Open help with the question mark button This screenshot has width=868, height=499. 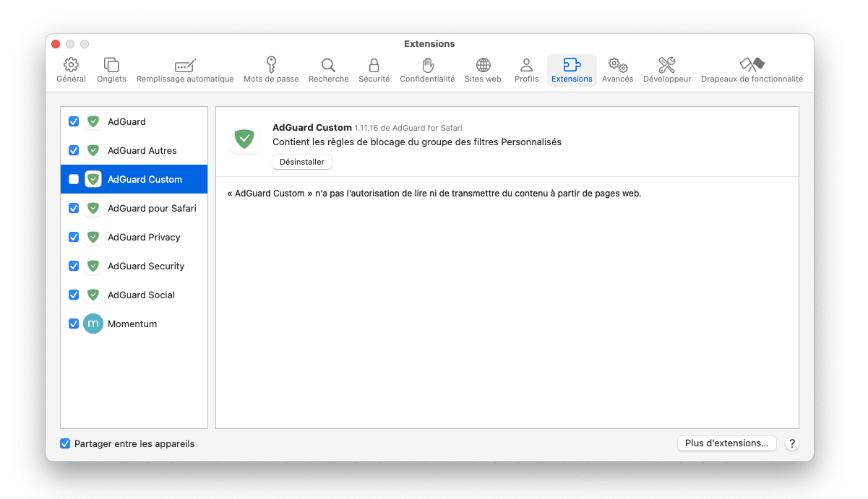(792, 443)
